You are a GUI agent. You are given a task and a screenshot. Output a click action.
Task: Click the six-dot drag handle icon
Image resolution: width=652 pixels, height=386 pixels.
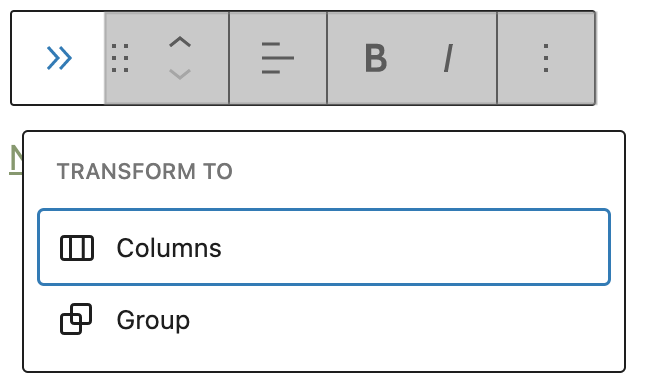pyautogui.click(x=120, y=58)
